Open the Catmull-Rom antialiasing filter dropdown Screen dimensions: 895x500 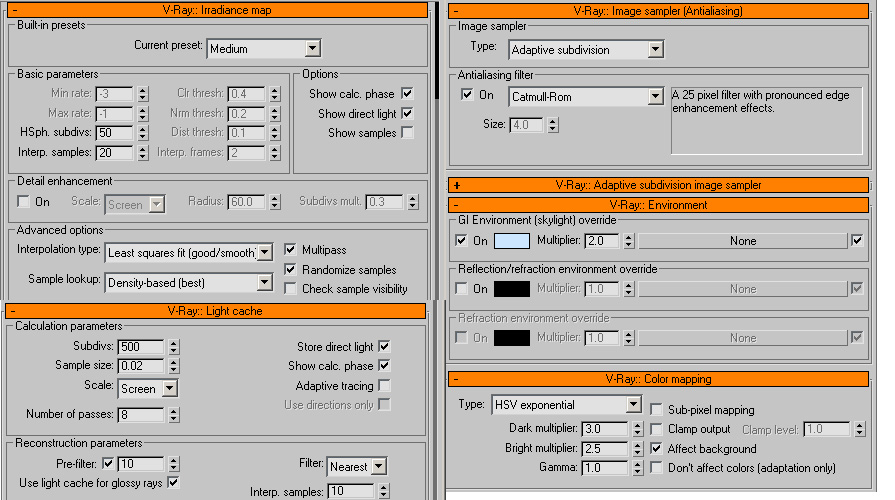(586, 96)
